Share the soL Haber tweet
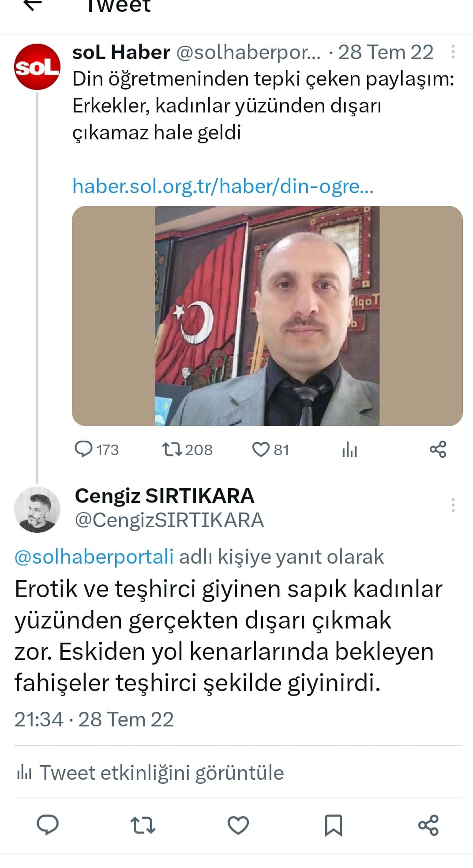The width and height of the screenshot is (473, 868). tap(438, 449)
